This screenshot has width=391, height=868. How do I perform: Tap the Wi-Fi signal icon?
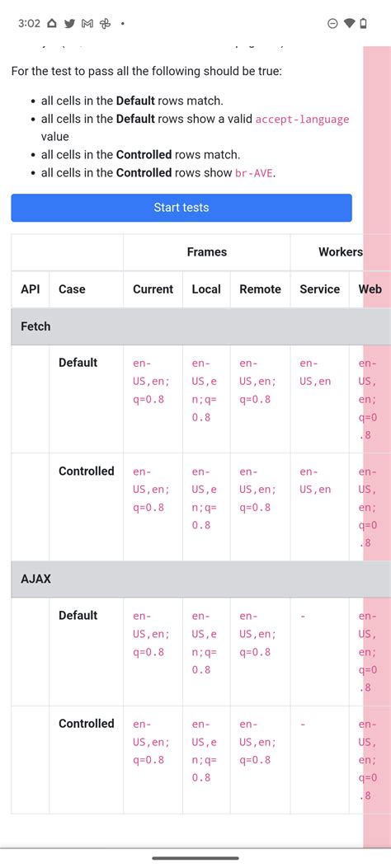(x=349, y=23)
